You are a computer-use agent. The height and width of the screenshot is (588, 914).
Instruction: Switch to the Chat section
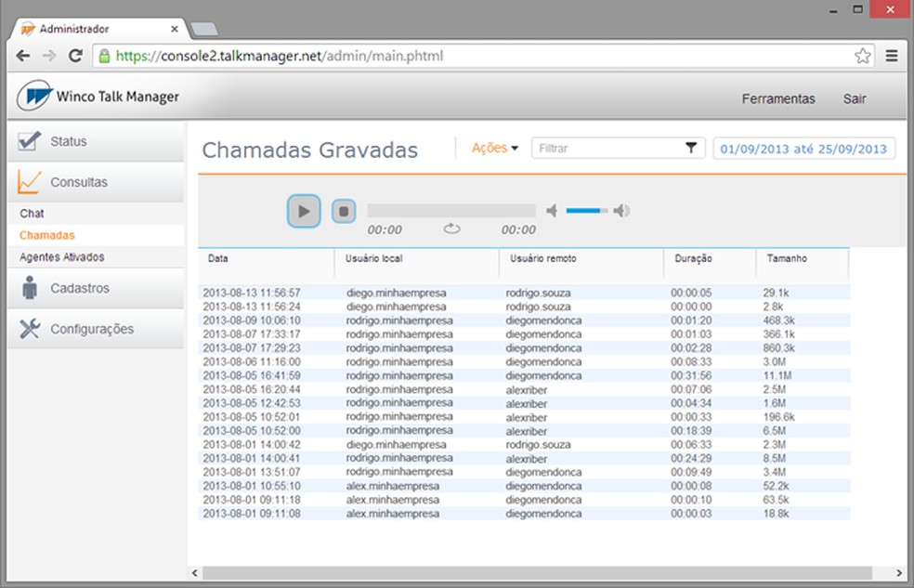click(31, 213)
